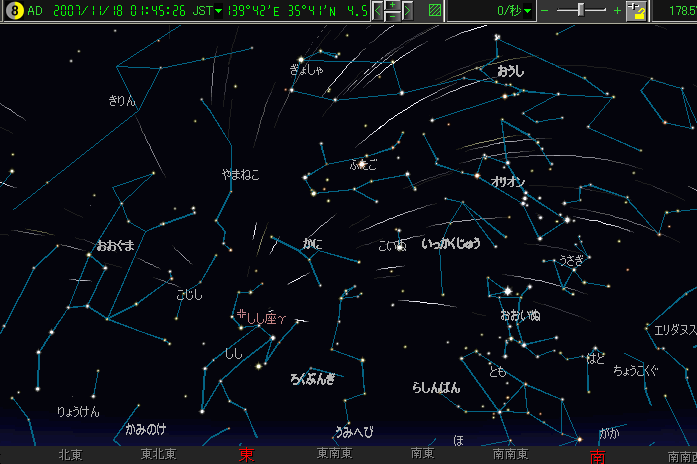Viewport: 697px width, 464px height.
Task: Click the minus sign left of slider
Action: pos(545,11)
